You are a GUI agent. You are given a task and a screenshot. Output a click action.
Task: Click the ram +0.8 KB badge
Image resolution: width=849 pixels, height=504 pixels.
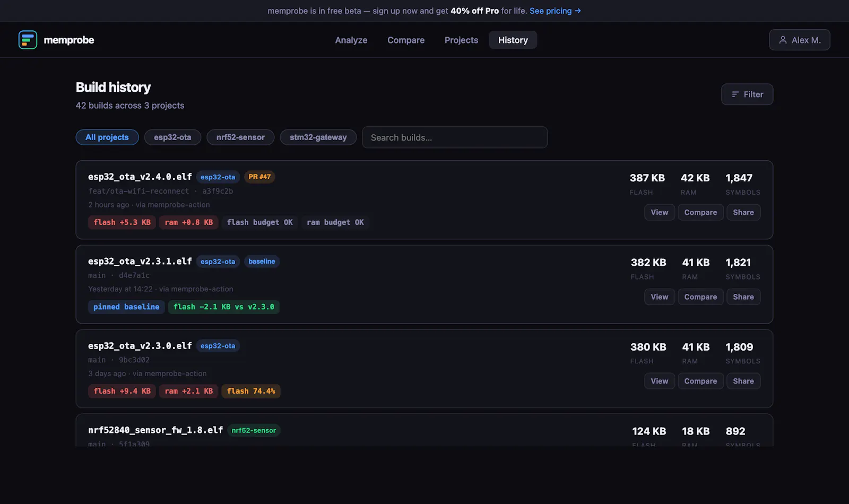pos(188,222)
